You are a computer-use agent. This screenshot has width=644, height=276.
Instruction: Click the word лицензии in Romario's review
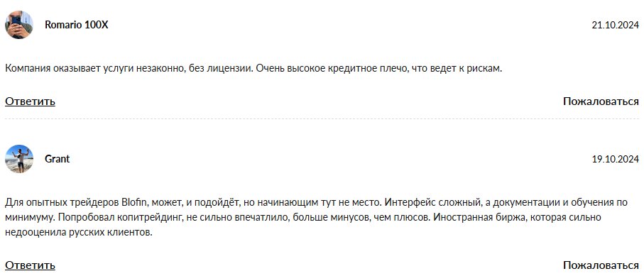point(227,69)
